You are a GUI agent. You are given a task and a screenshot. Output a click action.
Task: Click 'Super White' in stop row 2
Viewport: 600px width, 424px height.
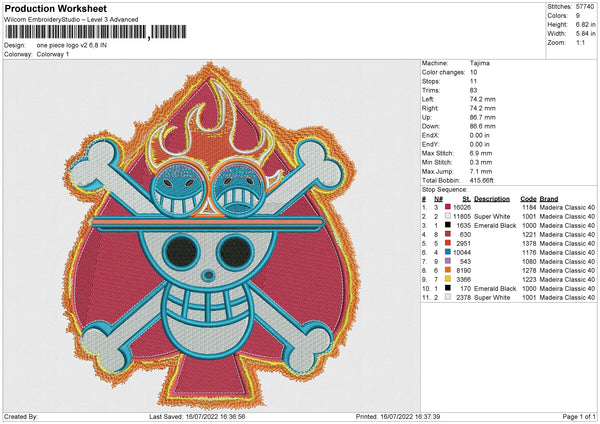(x=492, y=217)
